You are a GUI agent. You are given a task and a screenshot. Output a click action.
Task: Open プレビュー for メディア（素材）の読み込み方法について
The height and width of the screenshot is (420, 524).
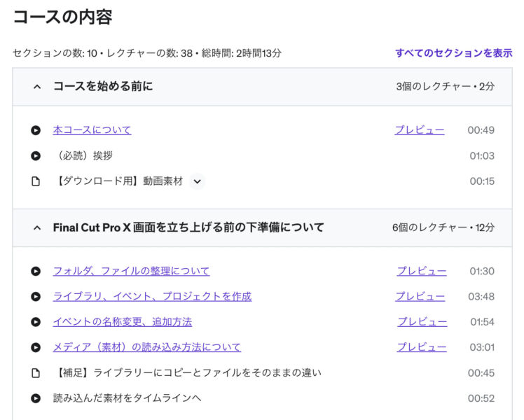click(422, 347)
